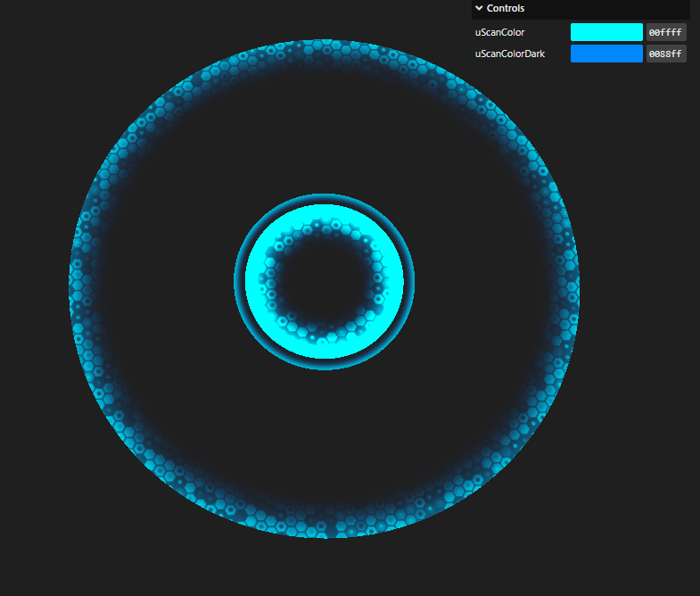This screenshot has height=596, width=700.
Task: Click the thin dark-blue halo above cyan ring
Action: click(325, 198)
